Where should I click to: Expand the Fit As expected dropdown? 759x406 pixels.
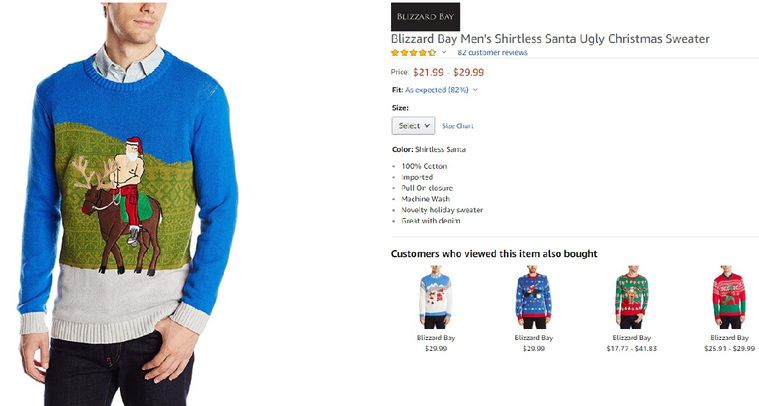(475, 90)
